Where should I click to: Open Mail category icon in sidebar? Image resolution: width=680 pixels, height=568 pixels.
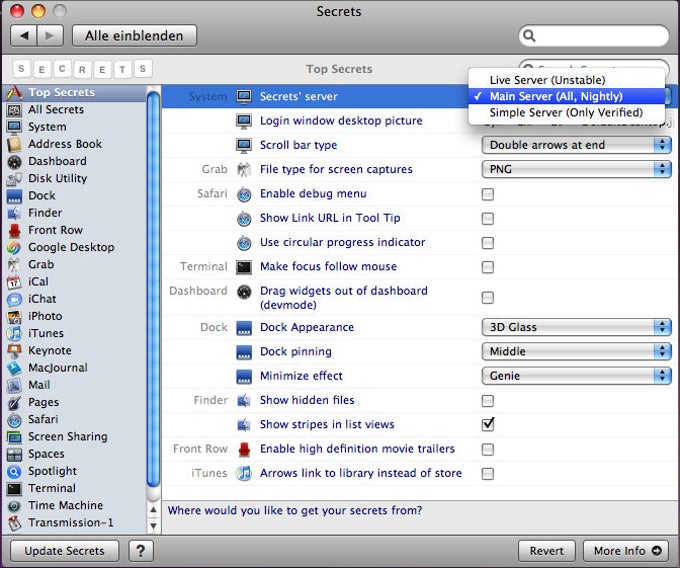pos(14,385)
